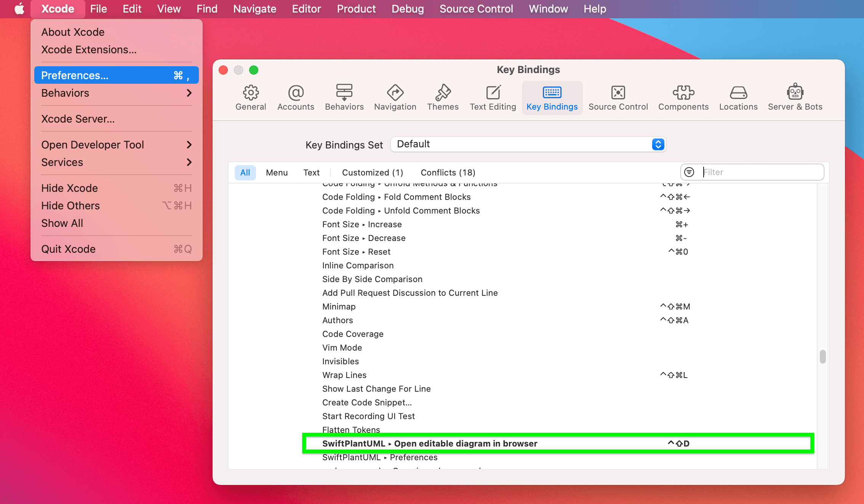The height and width of the screenshot is (504, 864).
Task: Switch to the Customized (1) filter tab
Action: pos(372,172)
